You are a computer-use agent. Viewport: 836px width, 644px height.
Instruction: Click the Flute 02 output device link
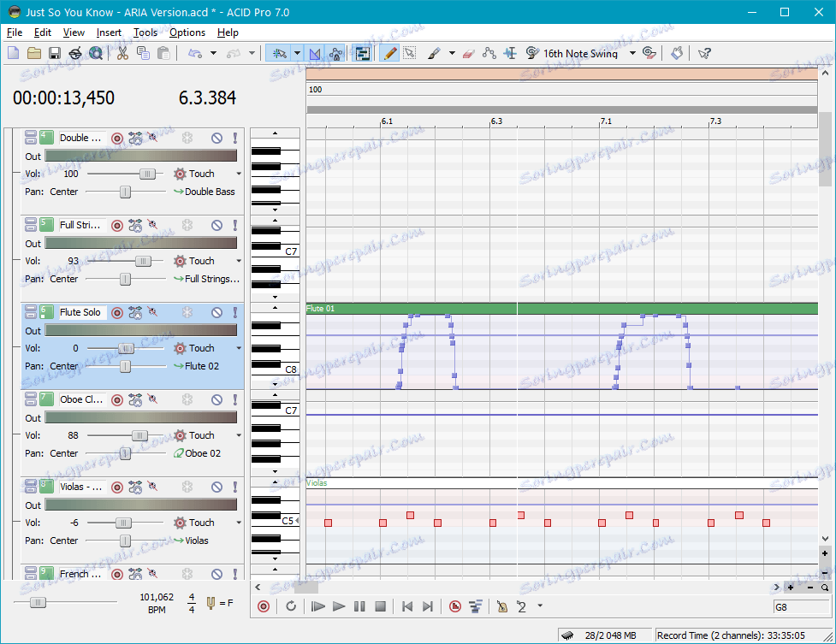click(202, 366)
